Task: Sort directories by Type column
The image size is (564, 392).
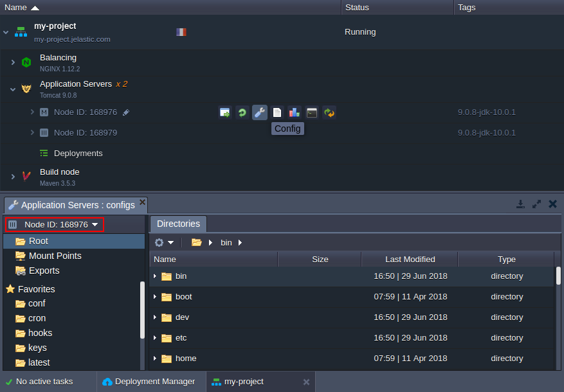Action: point(507,260)
